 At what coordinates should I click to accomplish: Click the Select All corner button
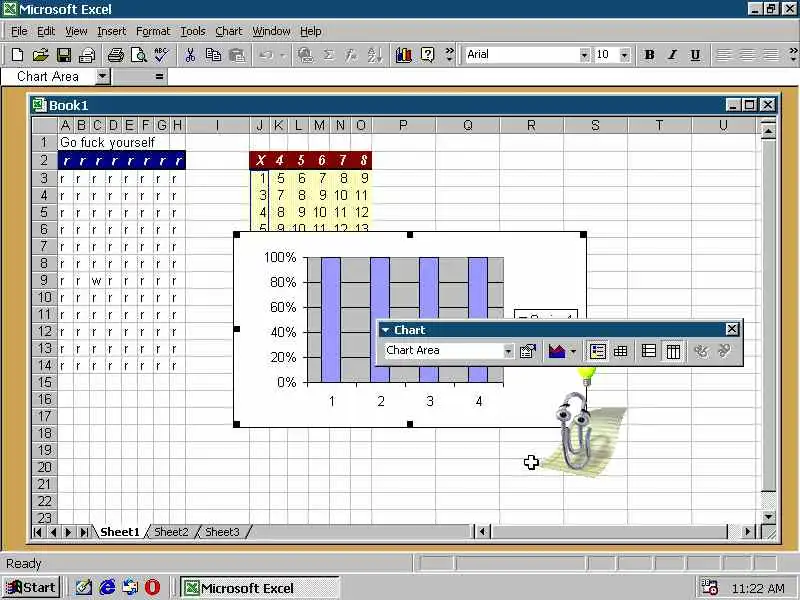44,125
